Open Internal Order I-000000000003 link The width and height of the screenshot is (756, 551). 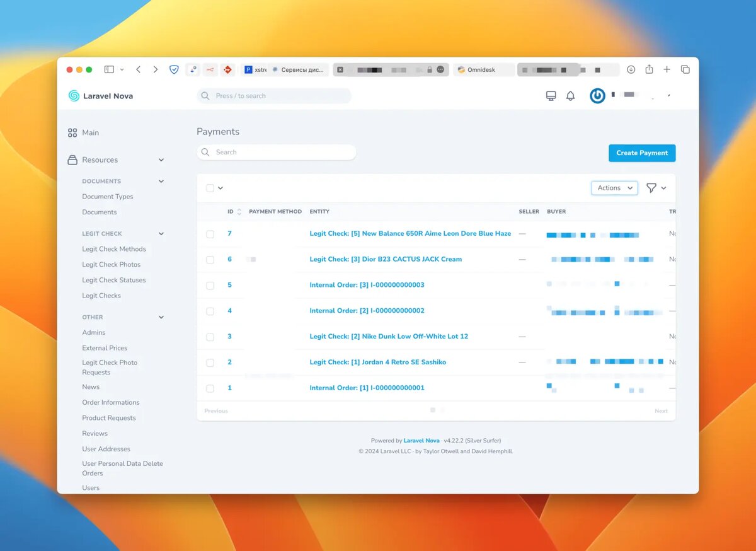click(367, 285)
